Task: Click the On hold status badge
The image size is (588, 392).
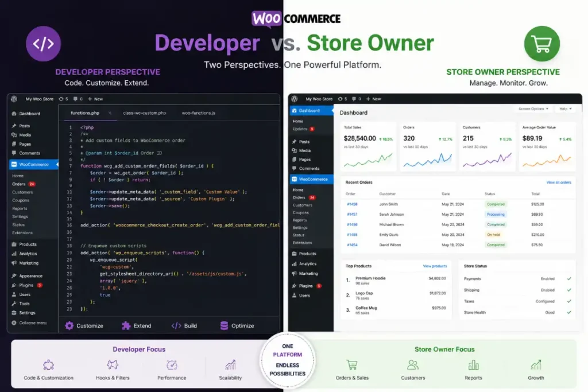Action: tap(493, 235)
